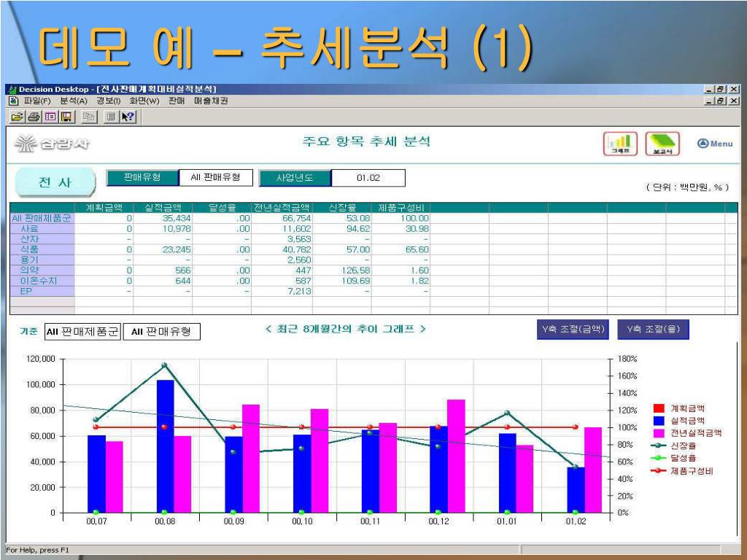
Task: Click the 전년실적금액 column header
Action: [x=282, y=208]
